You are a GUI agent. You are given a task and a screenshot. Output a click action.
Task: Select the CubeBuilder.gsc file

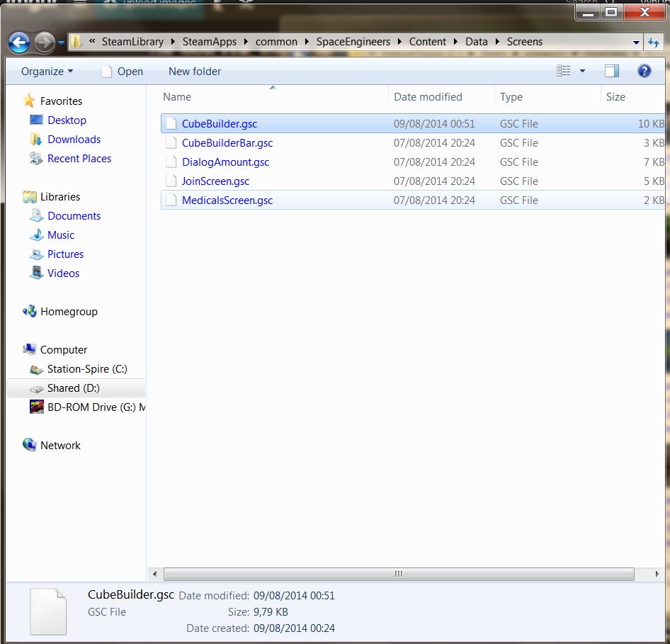(413, 123)
